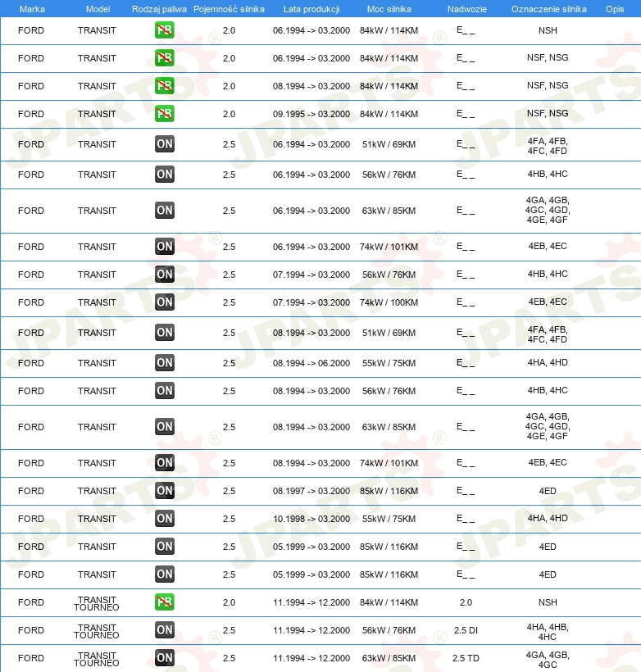Click 4HA, 4HD engine code in the 10.1998 row
This screenshot has height=672, width=641.
(x=548, y=518)
